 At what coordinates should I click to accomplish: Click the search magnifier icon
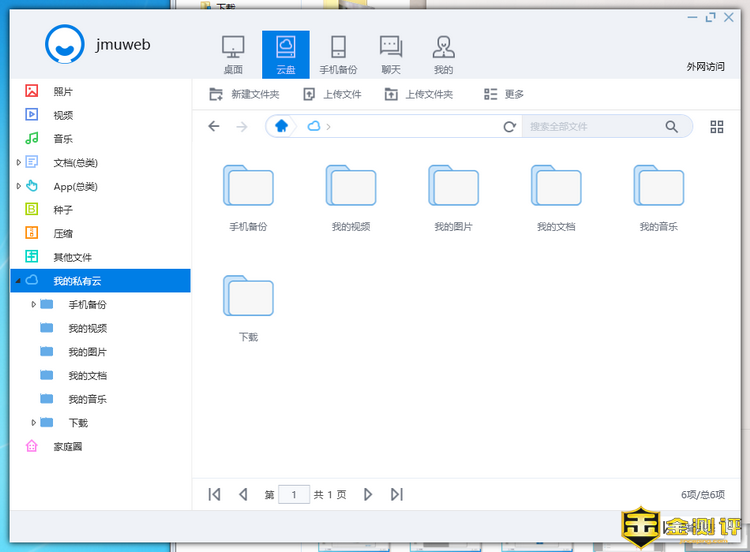click(x=672, y=127)
